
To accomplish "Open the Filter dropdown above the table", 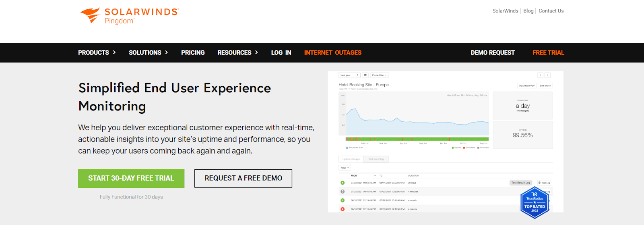I will pos(345,168).
